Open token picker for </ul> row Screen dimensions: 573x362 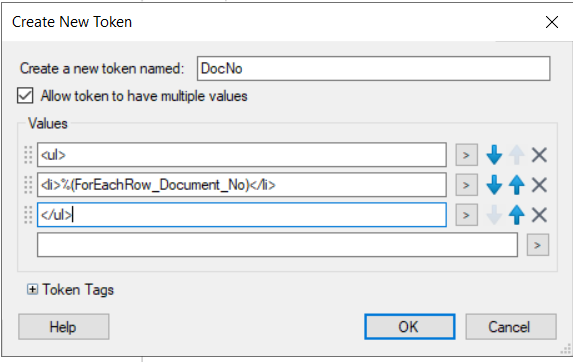pyautogui.click(x=466, y=215)
